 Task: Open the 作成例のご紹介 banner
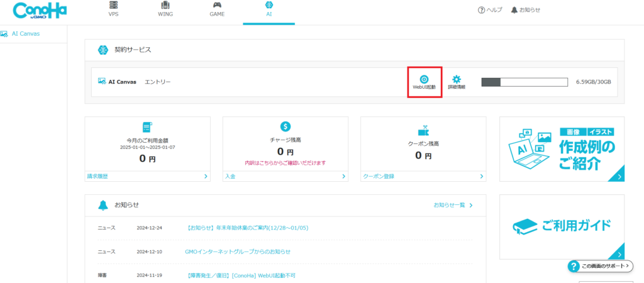[562, 148]
